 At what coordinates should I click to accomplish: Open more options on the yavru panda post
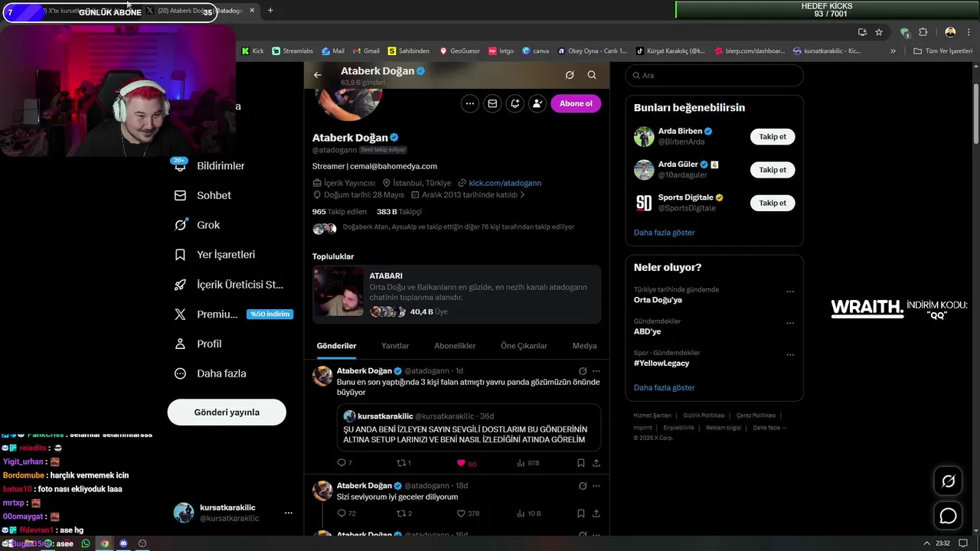pyautogui.click(x=596, y=371)
